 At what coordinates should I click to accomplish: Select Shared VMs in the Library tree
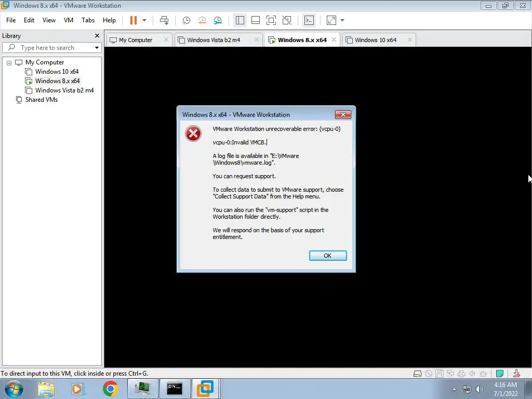tap(42, 100)
